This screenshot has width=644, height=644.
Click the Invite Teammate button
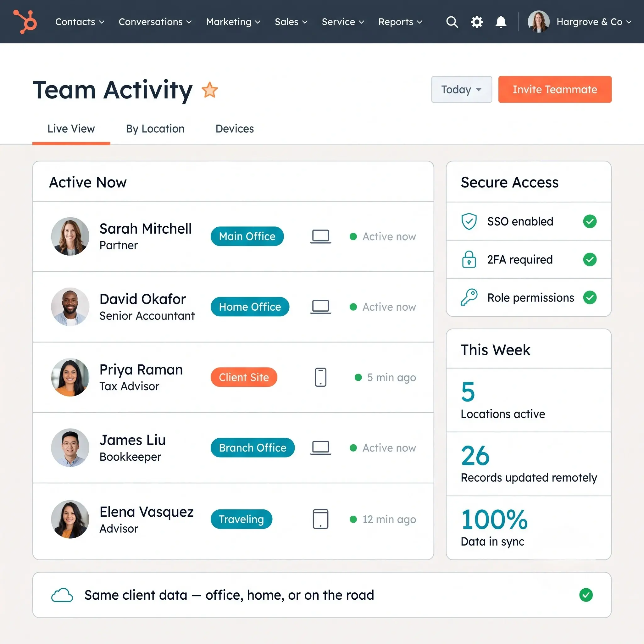[555, 89]
